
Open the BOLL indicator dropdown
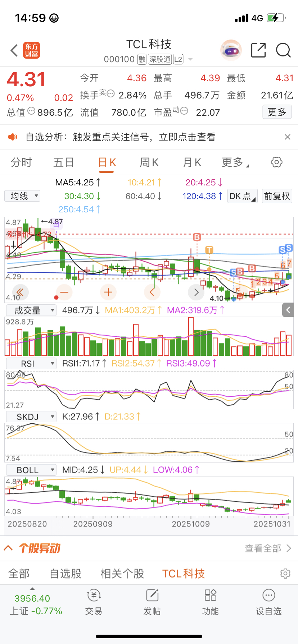(31, 470)
